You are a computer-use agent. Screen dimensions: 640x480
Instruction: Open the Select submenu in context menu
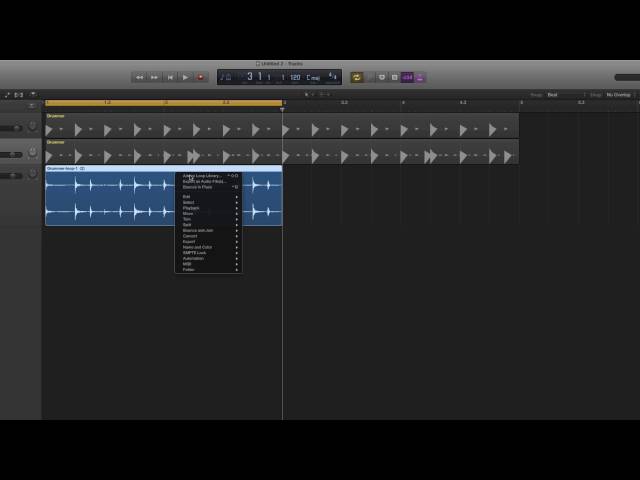[209, 202]
